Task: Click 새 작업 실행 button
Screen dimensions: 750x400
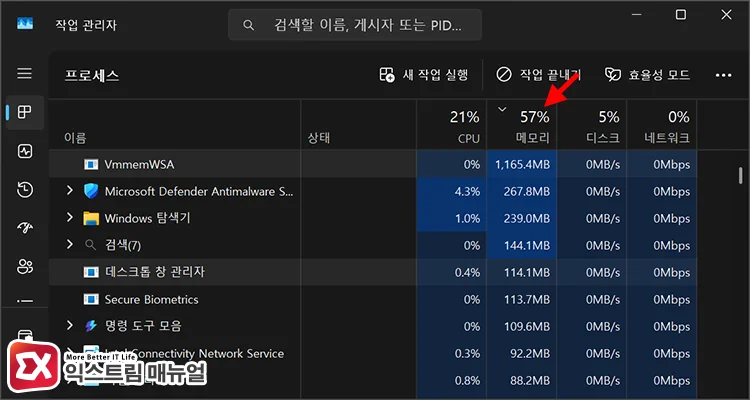Action: (423, 75)
